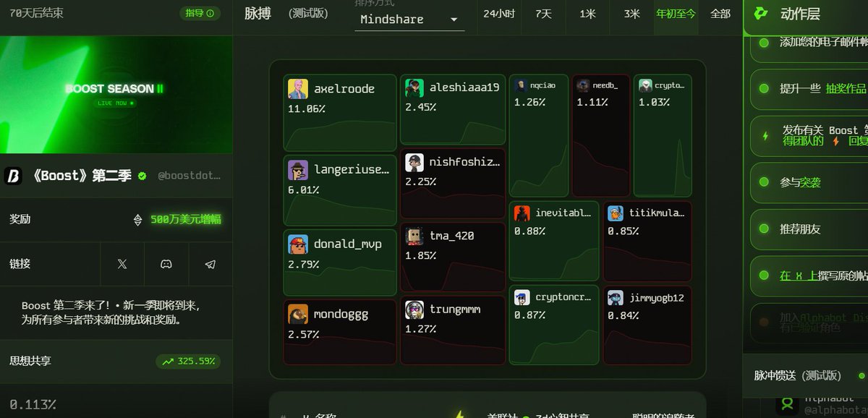
Task: Click axelroode's avatar
Action: click(298, 89)
